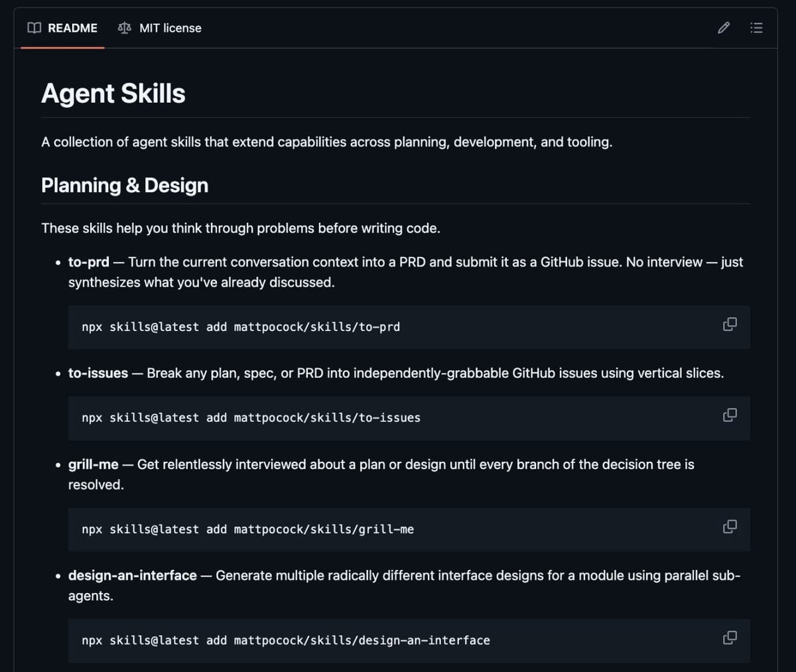
Task: Switch to the README tab
Action: click(x=72, y=28)
